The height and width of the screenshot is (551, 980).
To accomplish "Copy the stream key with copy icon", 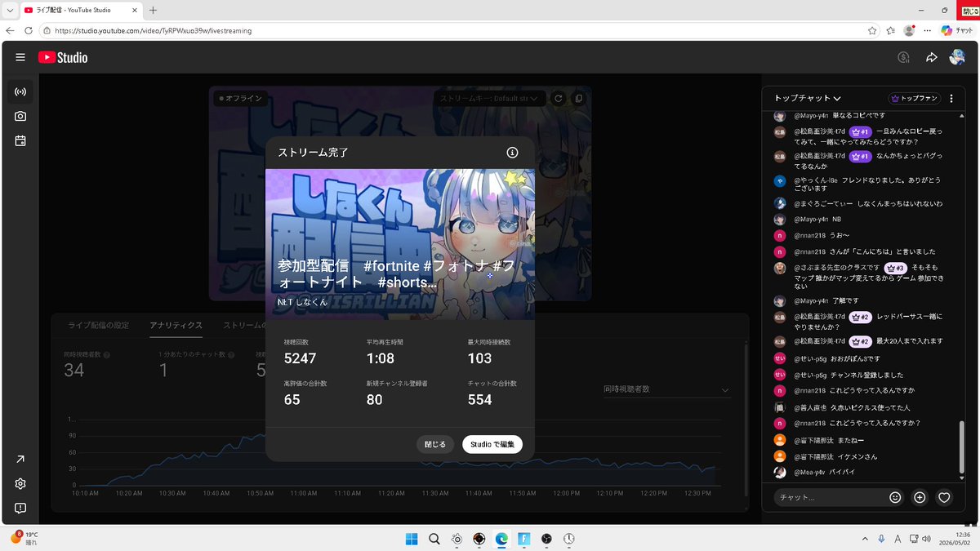I will click(578, 98).
